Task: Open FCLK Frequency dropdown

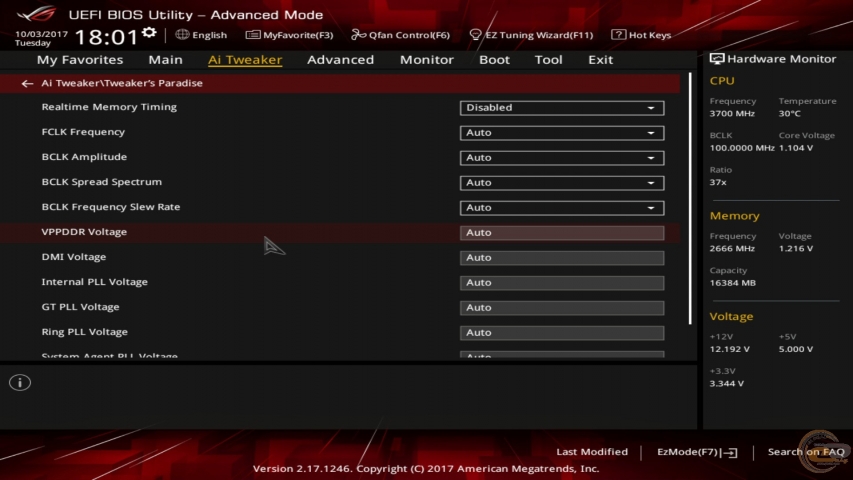Action: pyautogui.click(x=561, y=133)
